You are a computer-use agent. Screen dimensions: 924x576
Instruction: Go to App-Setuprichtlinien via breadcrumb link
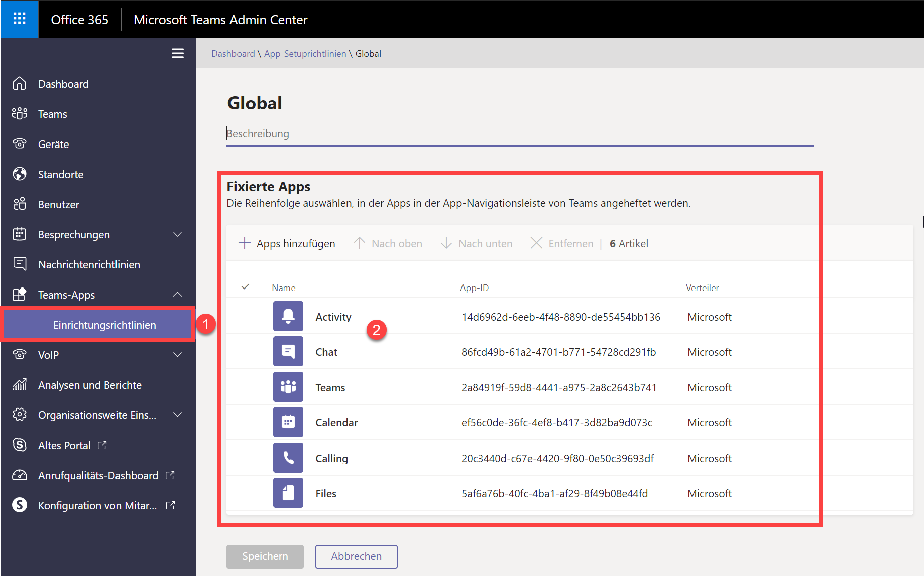coord(305,53)
